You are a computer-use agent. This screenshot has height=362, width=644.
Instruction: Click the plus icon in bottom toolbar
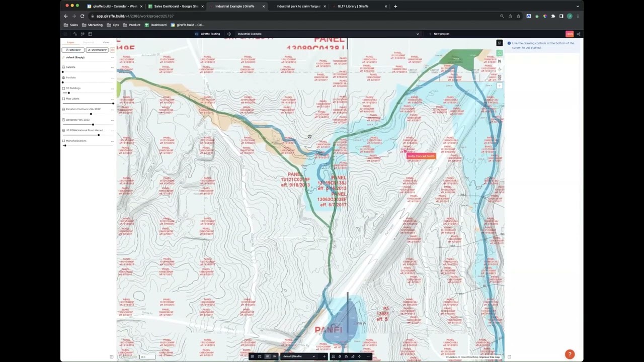324,356
